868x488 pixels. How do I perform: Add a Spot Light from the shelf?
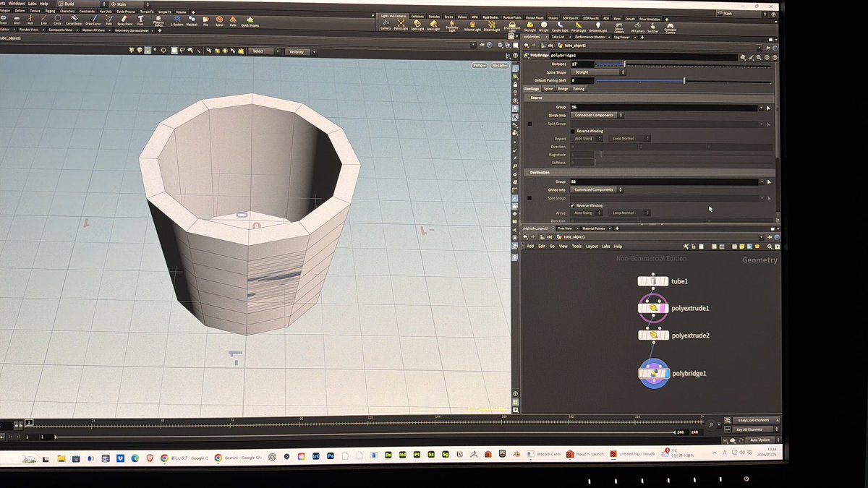(417, 25)
